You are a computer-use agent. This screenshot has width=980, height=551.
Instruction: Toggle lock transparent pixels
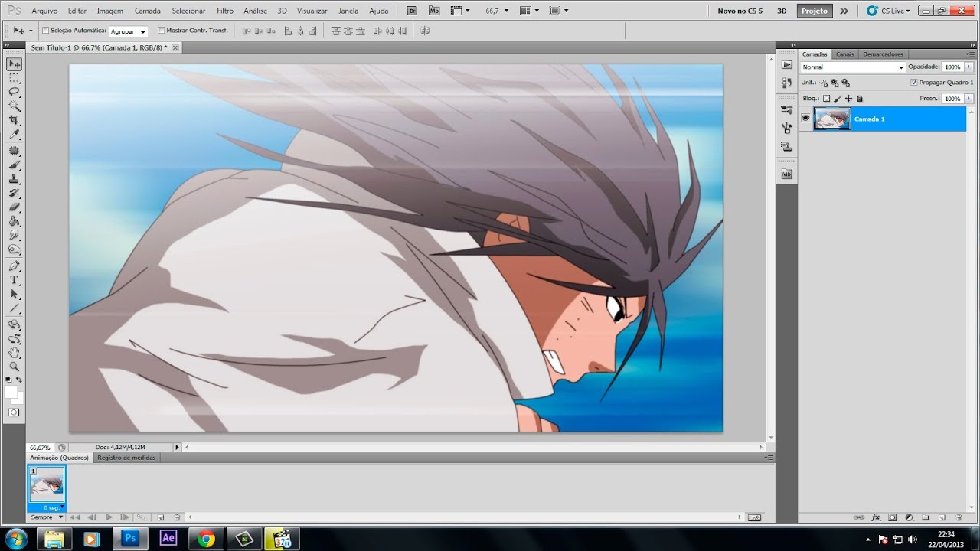click(826, 99)
